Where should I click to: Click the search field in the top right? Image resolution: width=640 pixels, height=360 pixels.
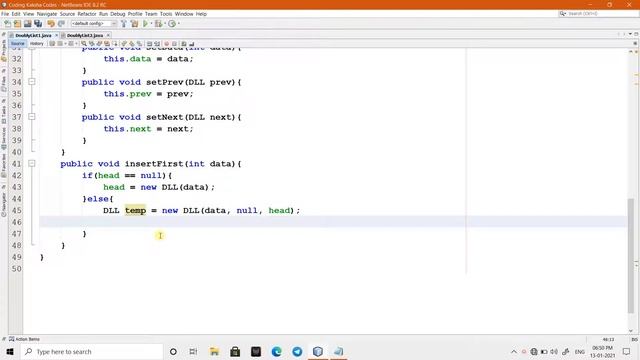tap(598, 14)
